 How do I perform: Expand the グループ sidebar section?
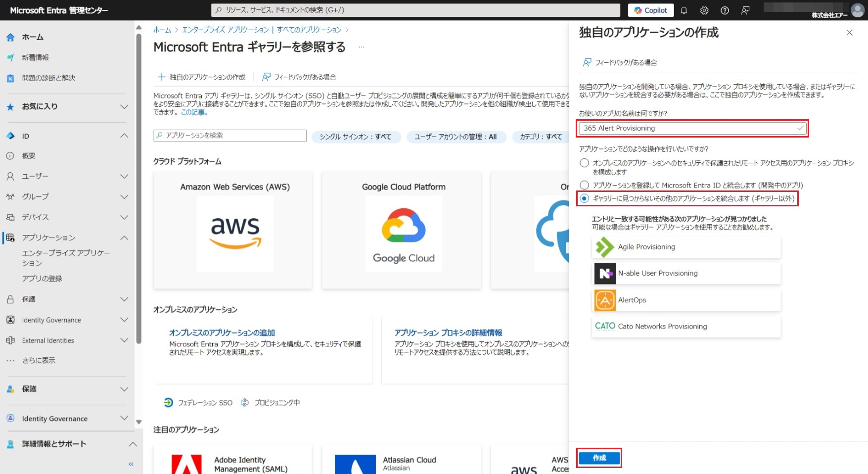124,197
